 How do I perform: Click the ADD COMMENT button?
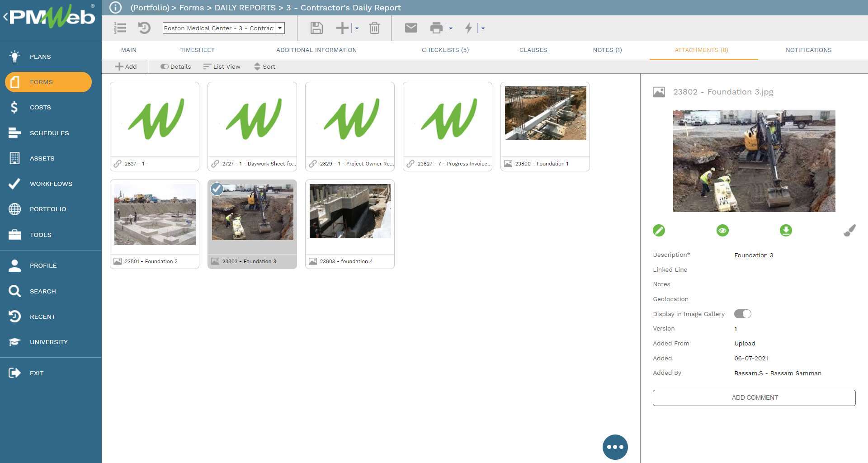click(754, 397)
